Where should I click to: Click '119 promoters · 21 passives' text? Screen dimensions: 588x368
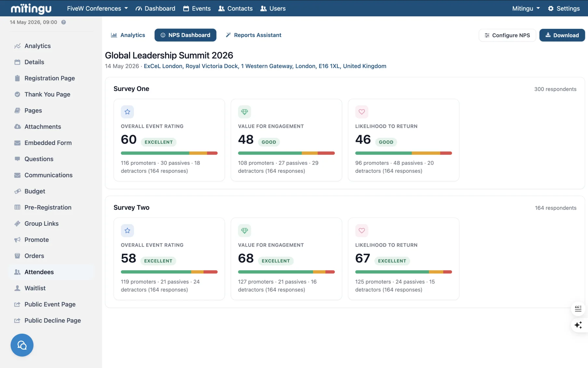pyautogui.click(x=155, y=282)
